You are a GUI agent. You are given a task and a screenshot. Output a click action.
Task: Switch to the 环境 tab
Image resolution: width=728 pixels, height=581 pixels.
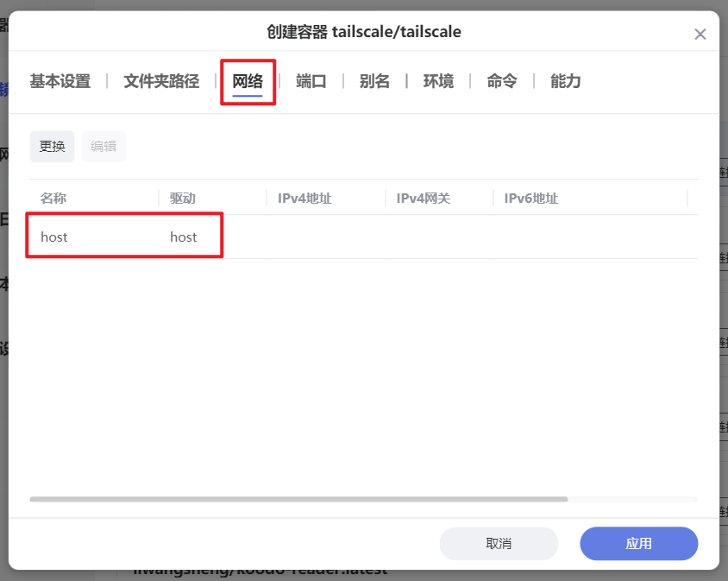tap(437, 81)
